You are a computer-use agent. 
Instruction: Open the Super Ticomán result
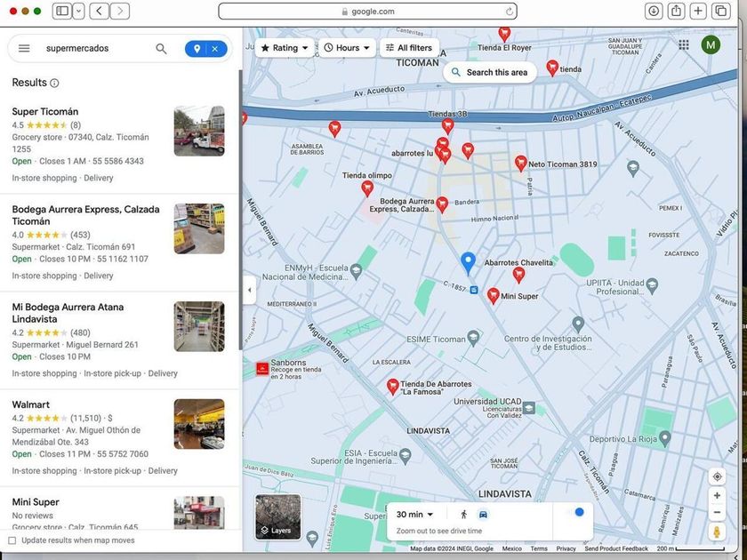coord(119,145)
